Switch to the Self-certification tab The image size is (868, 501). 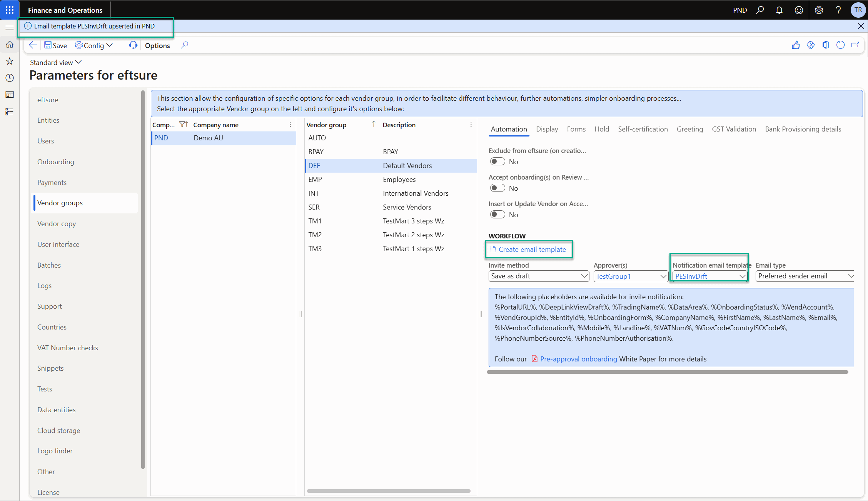tap(643, 129)
